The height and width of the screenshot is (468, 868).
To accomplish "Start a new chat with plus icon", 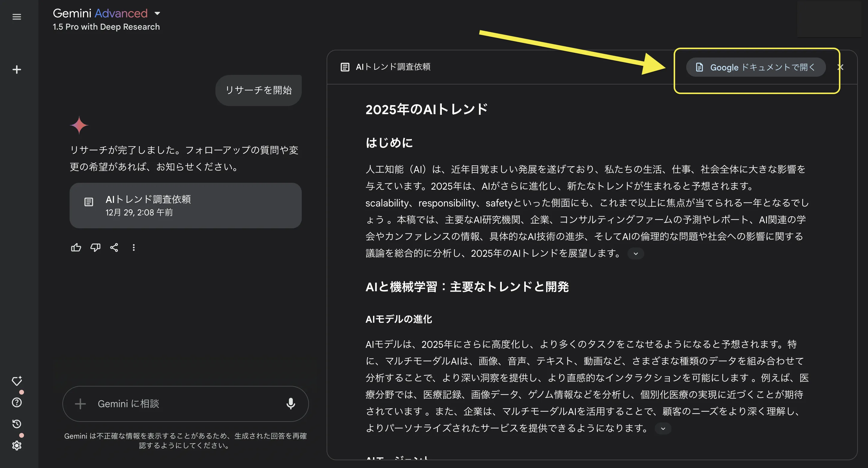I will pyautogui.click(x=16, y=69).
